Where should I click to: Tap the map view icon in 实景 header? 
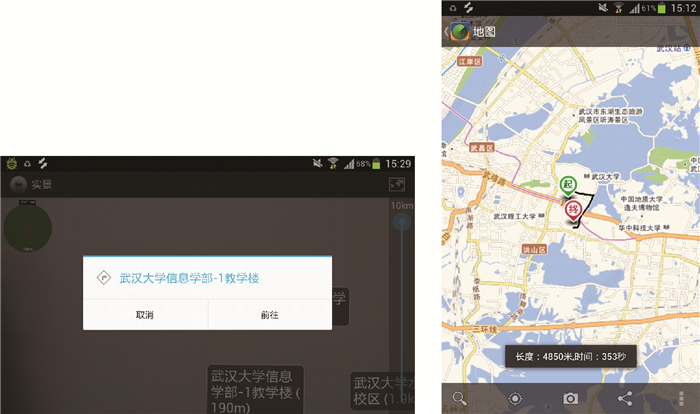click(x=396, y=184)
